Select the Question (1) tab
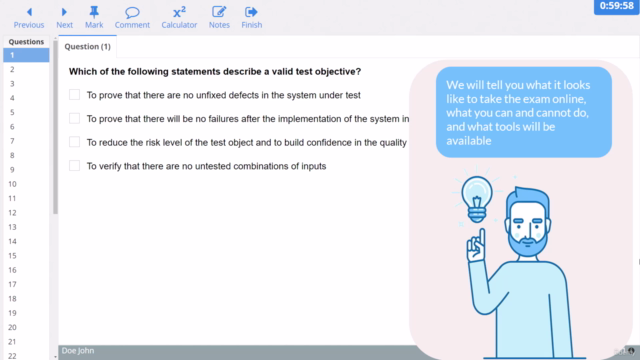 click(x=87, y=47)
